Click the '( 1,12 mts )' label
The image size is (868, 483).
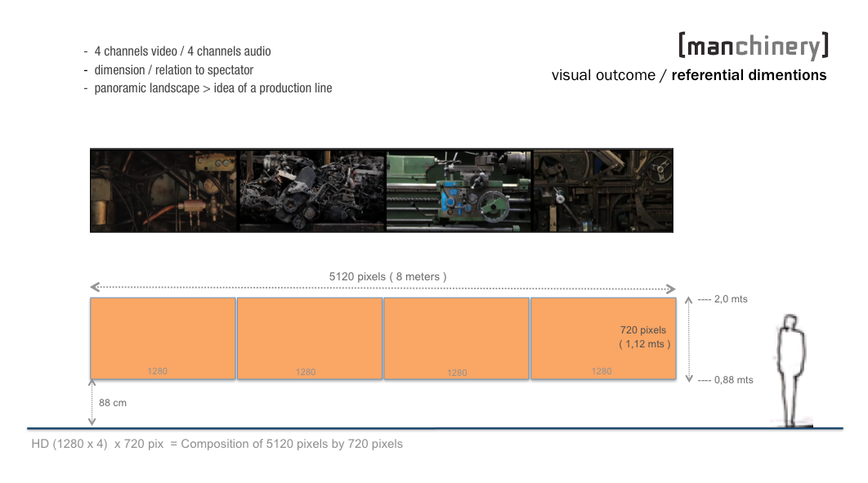(644, 344)
